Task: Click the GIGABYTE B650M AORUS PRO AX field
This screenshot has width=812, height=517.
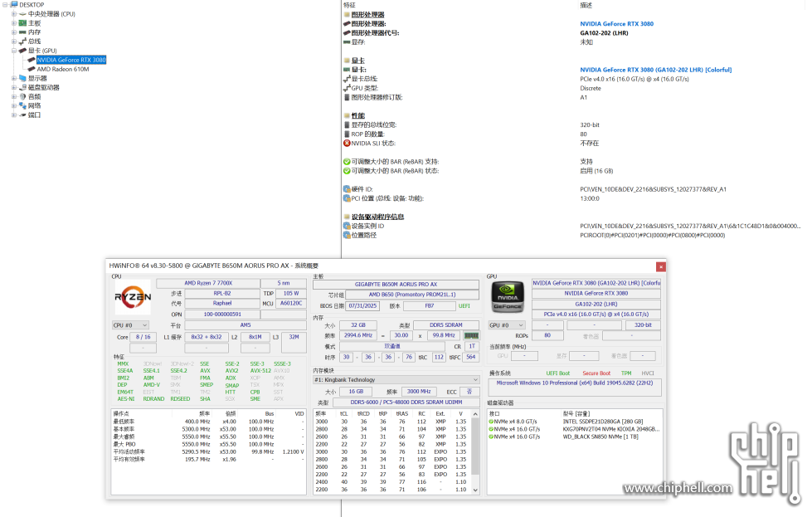Action: (396, 285)
